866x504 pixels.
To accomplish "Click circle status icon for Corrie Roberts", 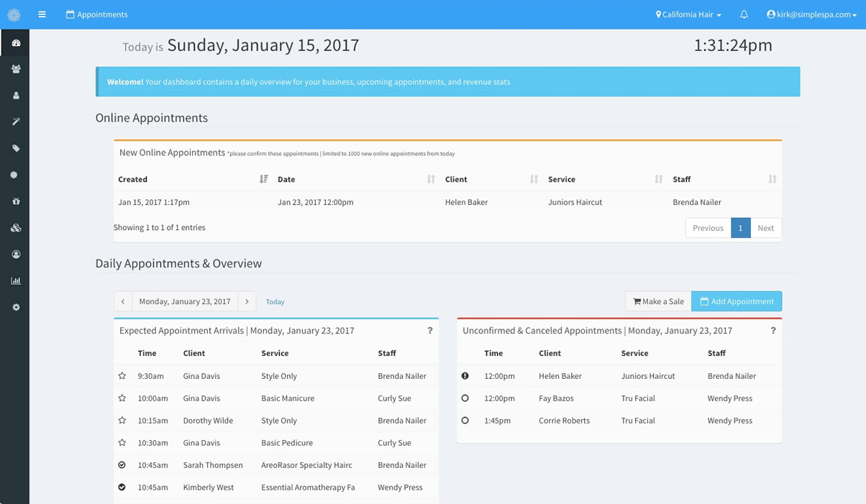I will point(465,421).
